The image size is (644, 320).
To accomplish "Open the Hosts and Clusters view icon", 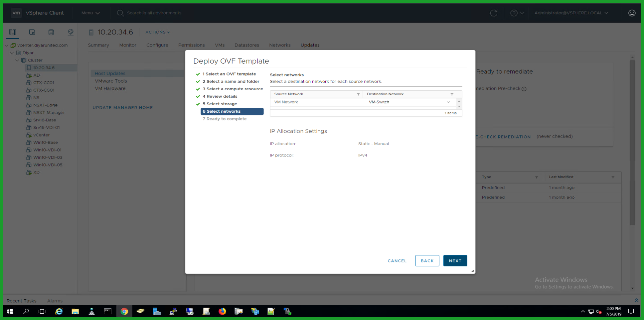I will (x=13, y=32).
